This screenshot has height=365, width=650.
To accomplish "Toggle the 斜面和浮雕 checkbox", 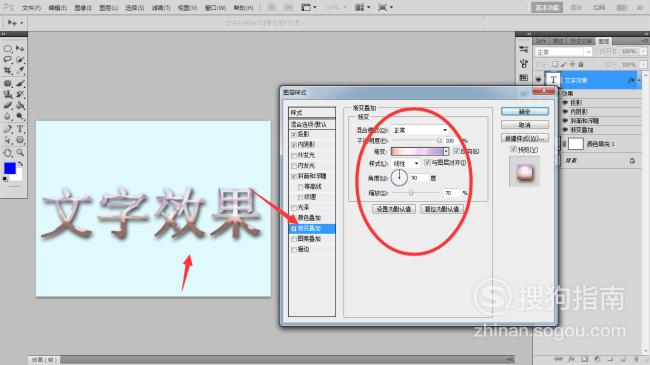I will (x=293, y=176).
